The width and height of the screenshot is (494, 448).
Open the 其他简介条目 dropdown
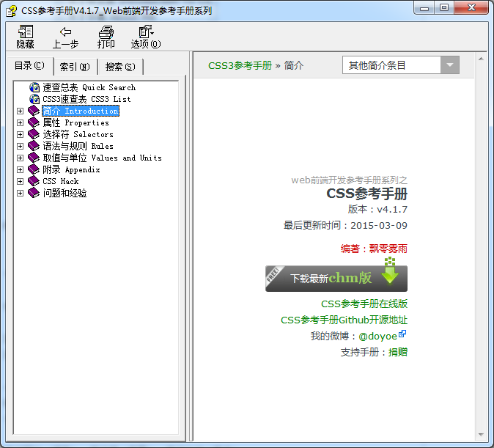401,65
